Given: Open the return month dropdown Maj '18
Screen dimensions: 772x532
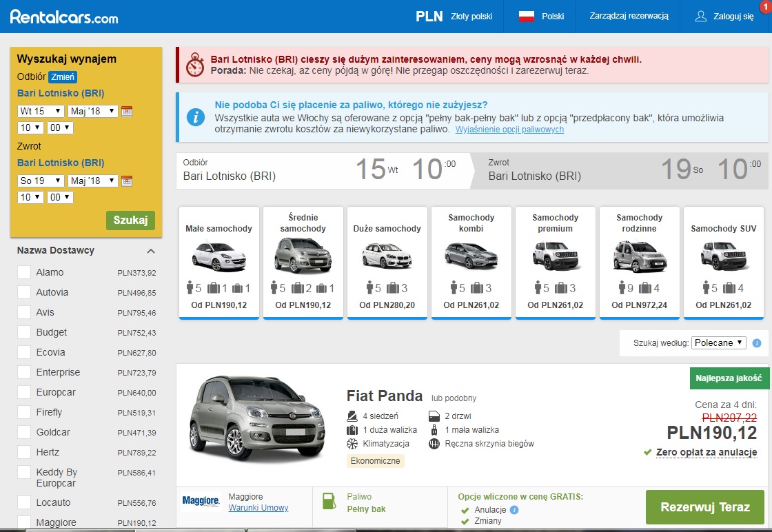Looking at the screenshot, I should pyautogui.click(x=92, y=181).
